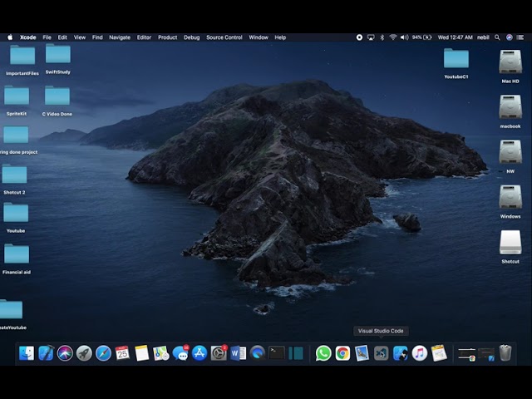
Task: Open Calendar showing date 25
Action: [x=122, y=353]
